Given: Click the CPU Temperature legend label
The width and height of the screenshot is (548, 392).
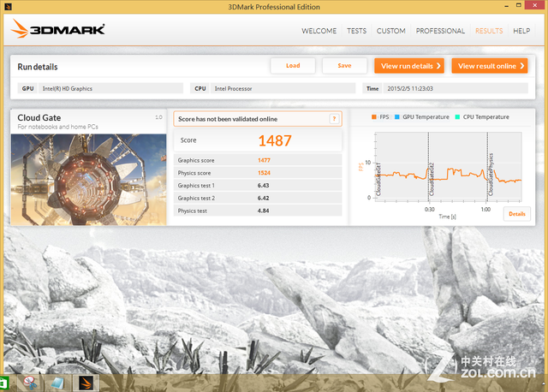Looking at the screenshot, I should click(x=485, y=117).
